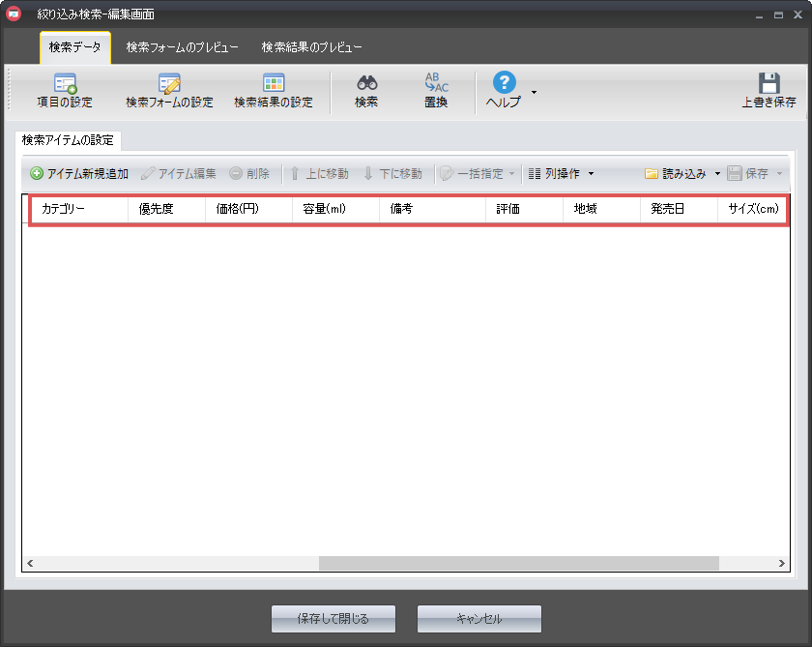
Task: Click the 上書き保存 floppy disk icon
Action: point(768,84)
